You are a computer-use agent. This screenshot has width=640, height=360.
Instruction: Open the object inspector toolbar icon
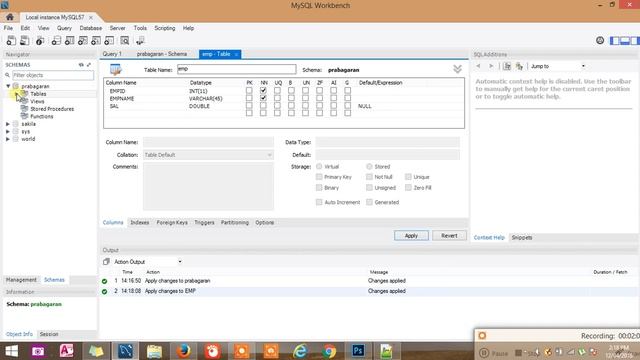pos(40,40)
